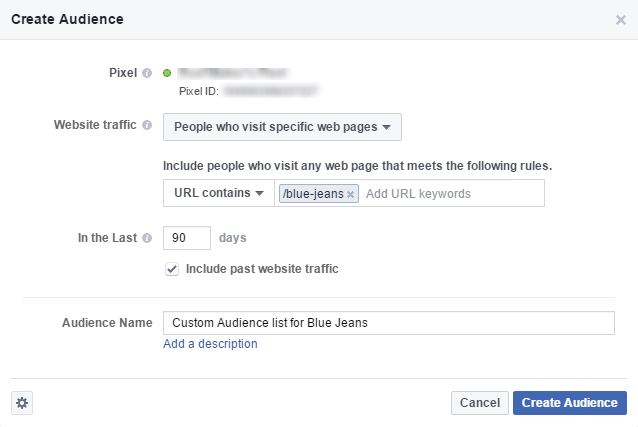Click the Audience Name text field
Screen dimensions: 638x427
point(389,323)
